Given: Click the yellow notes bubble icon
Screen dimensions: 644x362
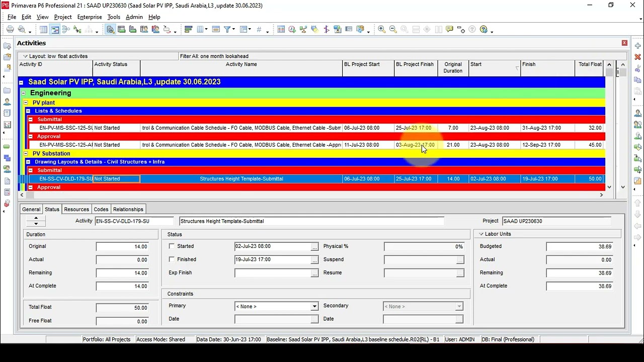Looking at the screenshot, I should pyautogui.click(x=449, y=30).
